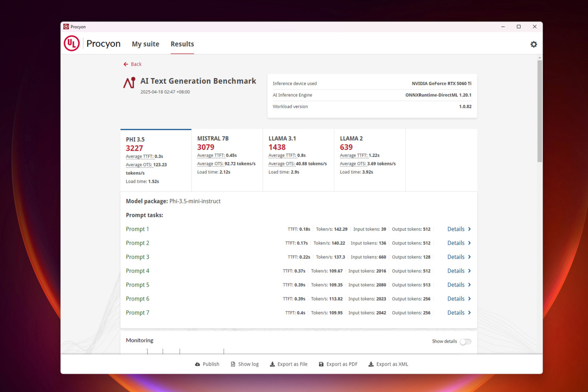Click the Export as XML download icon

tap(371, 364)
